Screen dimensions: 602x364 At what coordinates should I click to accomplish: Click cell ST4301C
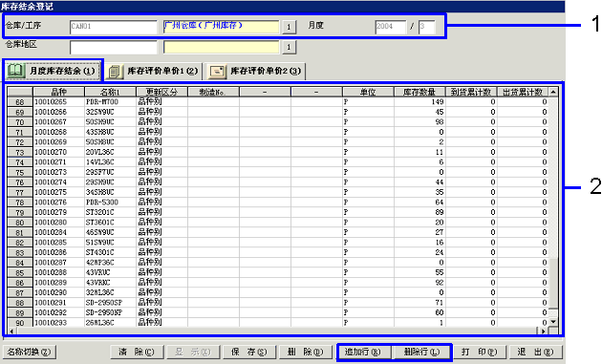coord(110,252)
